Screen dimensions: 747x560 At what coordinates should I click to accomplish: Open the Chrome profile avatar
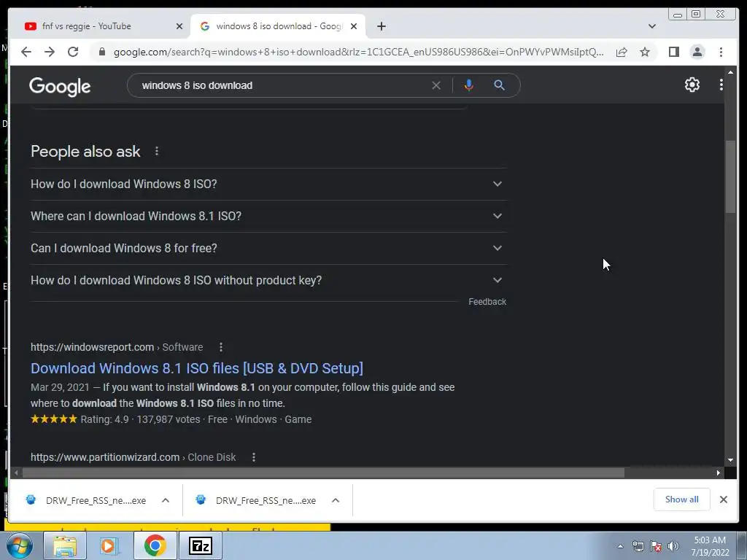(697, 52)
